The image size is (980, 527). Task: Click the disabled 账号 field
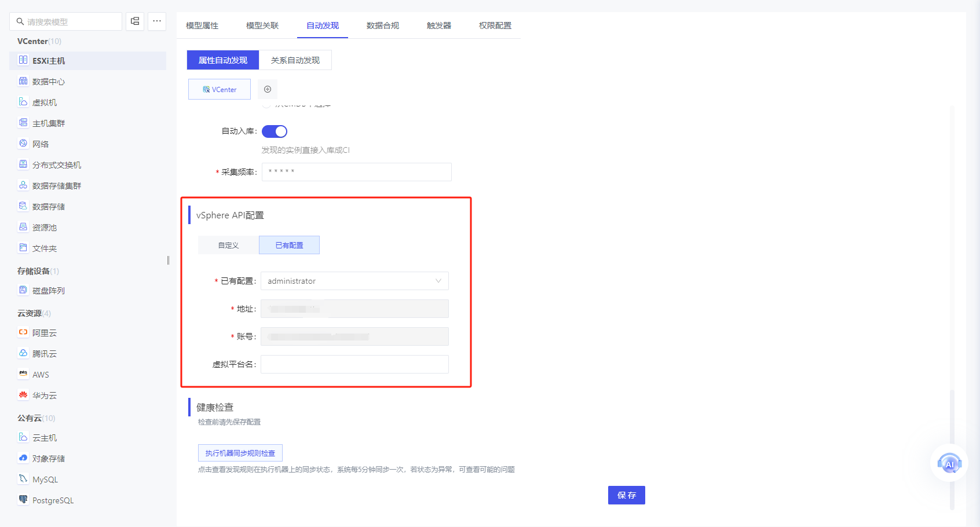(354, 336)
